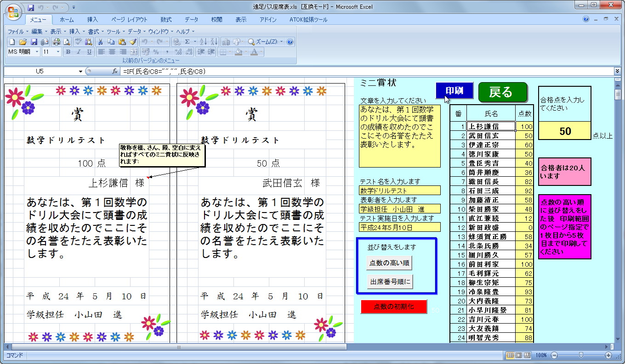This screenshot has width=625, height=364.
Task: Click the 出席番号順に sort button
Action: pos(390,281)
